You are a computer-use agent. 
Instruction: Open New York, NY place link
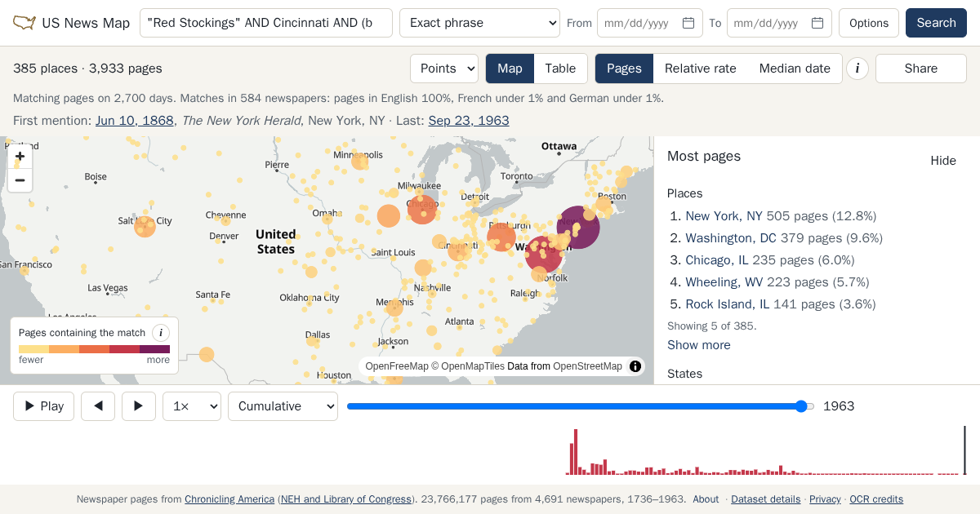(724, 216)
